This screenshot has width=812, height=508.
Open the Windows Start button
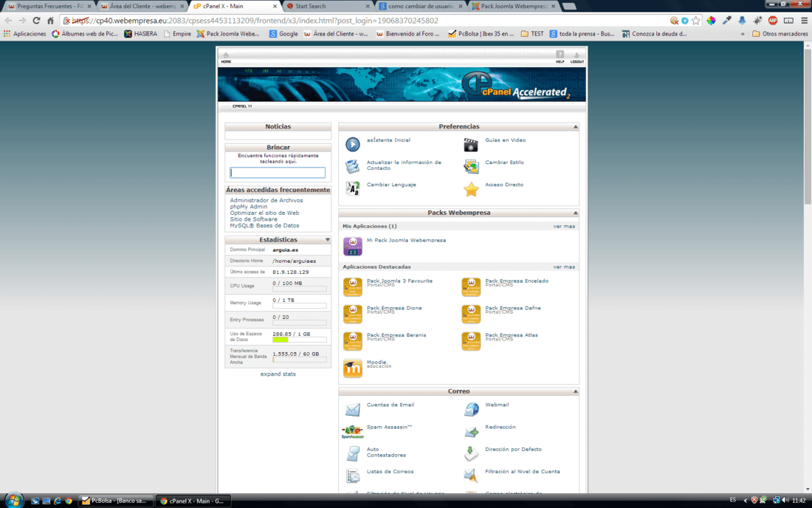click(x=14, y=500)
